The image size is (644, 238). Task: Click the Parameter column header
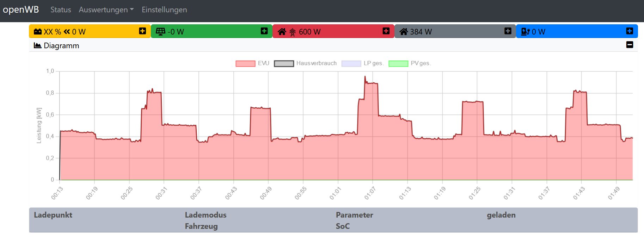pos(354,215)
